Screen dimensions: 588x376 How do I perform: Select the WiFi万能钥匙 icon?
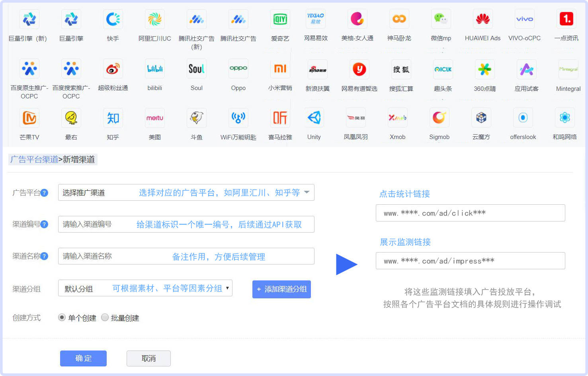pyautogui.click(x=238, y=118)
